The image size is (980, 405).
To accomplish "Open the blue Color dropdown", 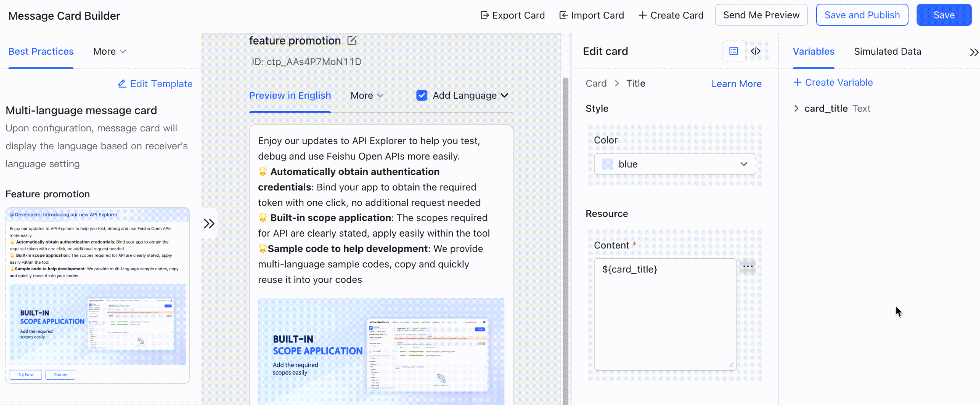I will [x=674, y=164].
